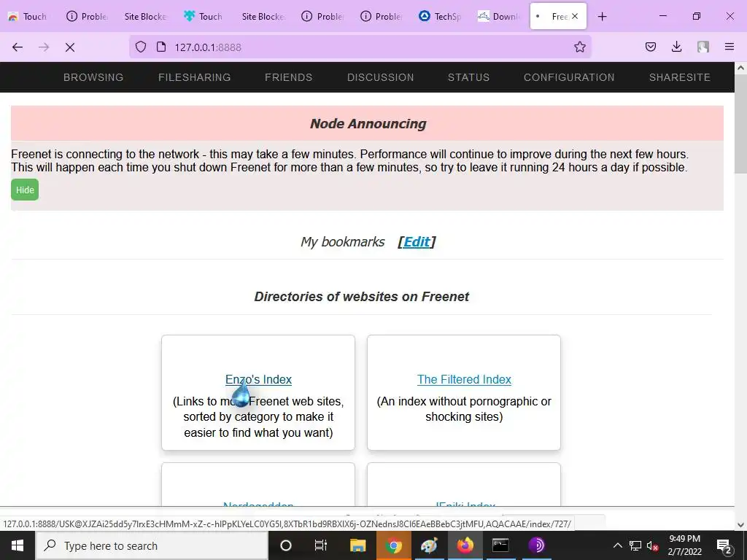
Task: Bookmark this page with the star
Action: [x=580, y=47]
